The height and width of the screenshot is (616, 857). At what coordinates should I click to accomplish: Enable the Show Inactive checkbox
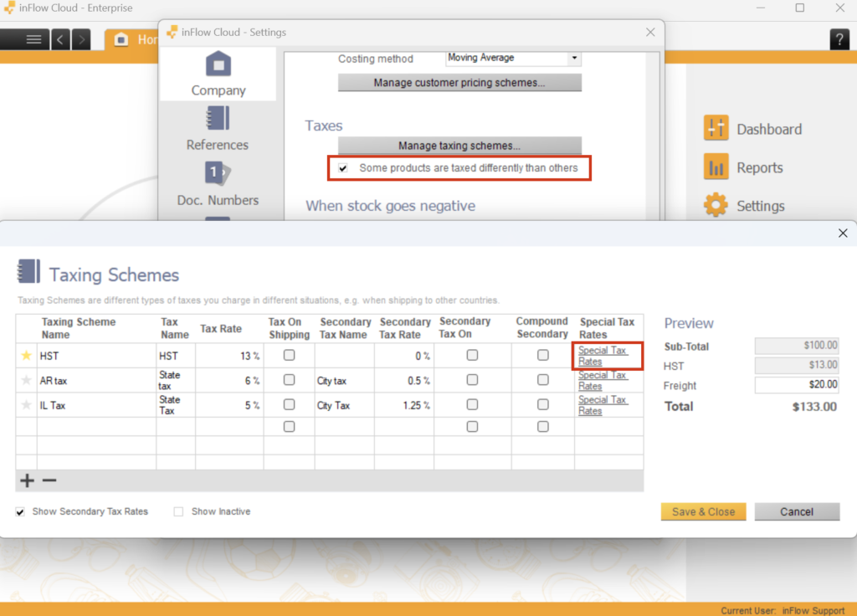click(x=177, y=511)
